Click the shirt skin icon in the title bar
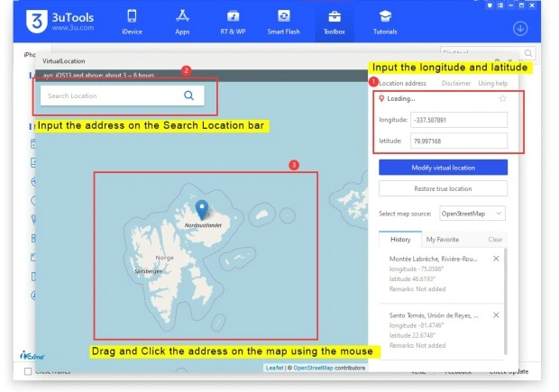 coord(490,5)
